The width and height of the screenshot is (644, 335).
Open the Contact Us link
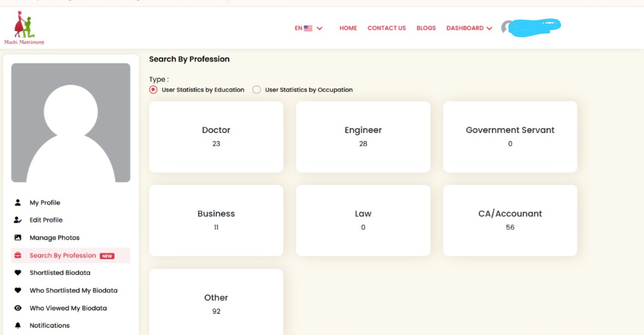[x=386, y=28]
